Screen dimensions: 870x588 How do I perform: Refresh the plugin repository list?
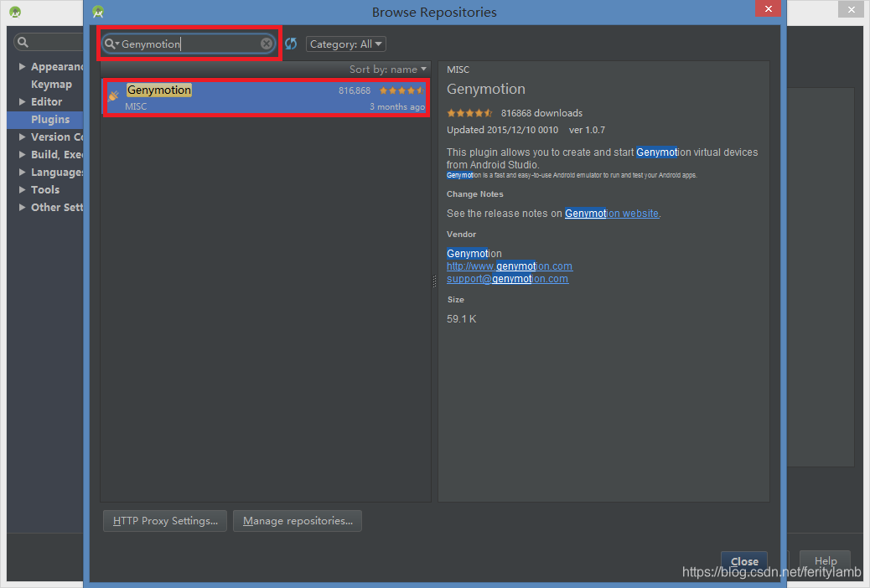(291, 44)
